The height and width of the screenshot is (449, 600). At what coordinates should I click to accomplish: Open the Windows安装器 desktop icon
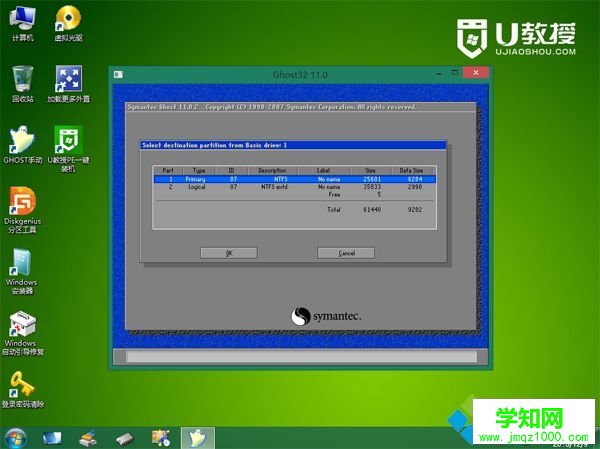[22, 271]
